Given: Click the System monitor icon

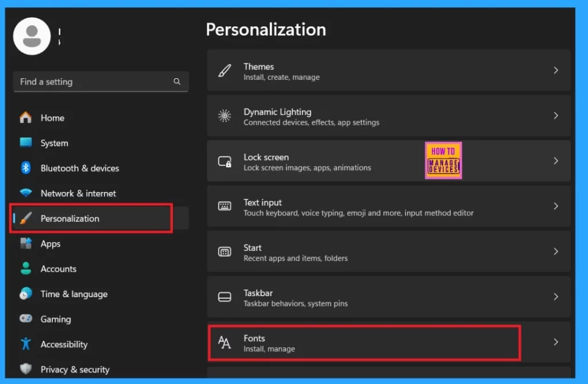Looking at the screenshot, I should [25, 143].
